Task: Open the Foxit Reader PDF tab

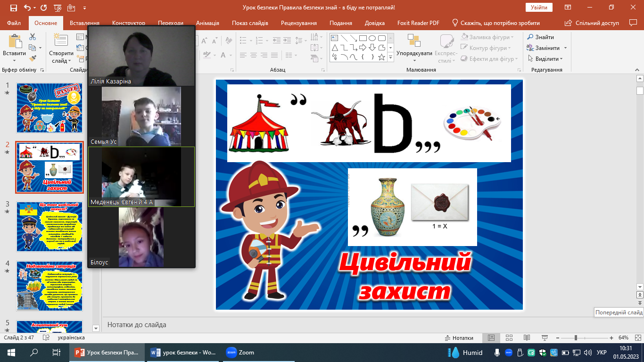Action: [x=418, y=23]
